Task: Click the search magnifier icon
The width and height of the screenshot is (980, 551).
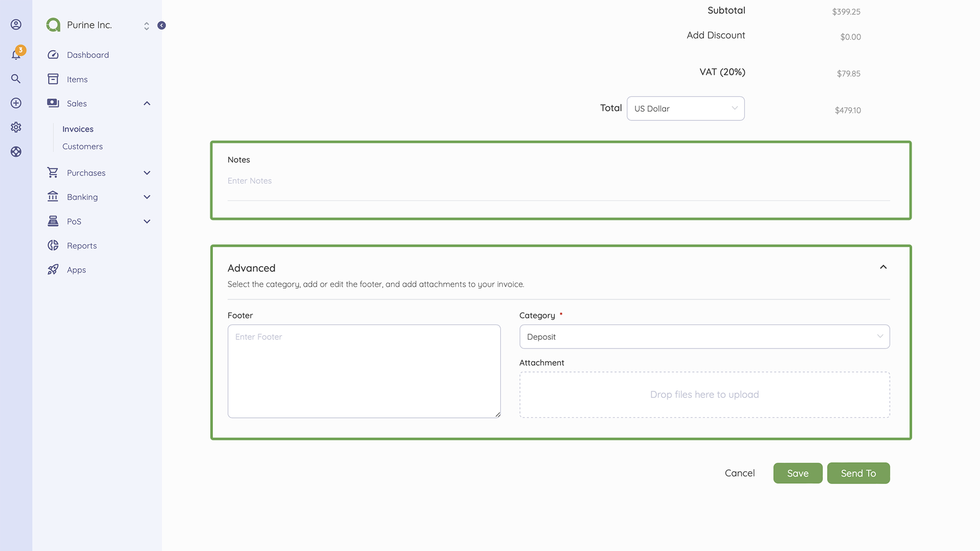Action: (16, 79)
